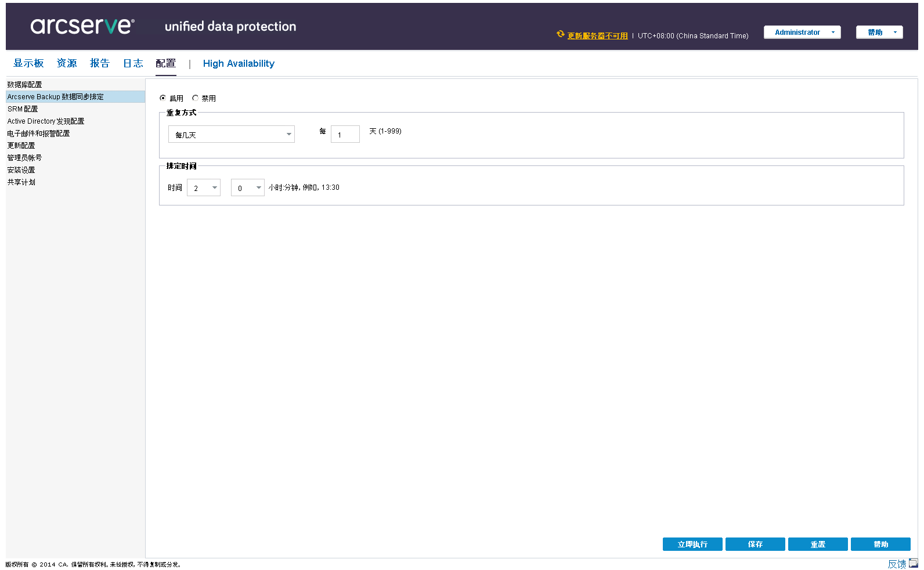Expand the hour dropdown showing 2
Viewport: 924px width, 570px height.
(x=204, y=188)
